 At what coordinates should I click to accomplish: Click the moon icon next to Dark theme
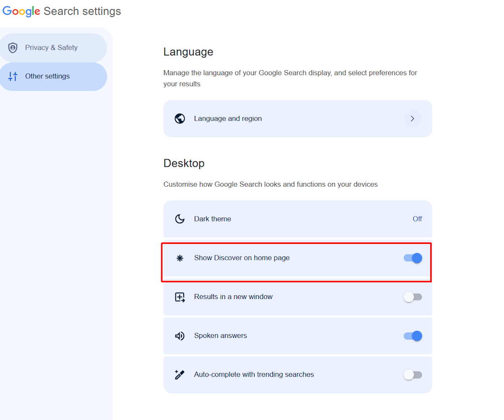coord(180,219)
